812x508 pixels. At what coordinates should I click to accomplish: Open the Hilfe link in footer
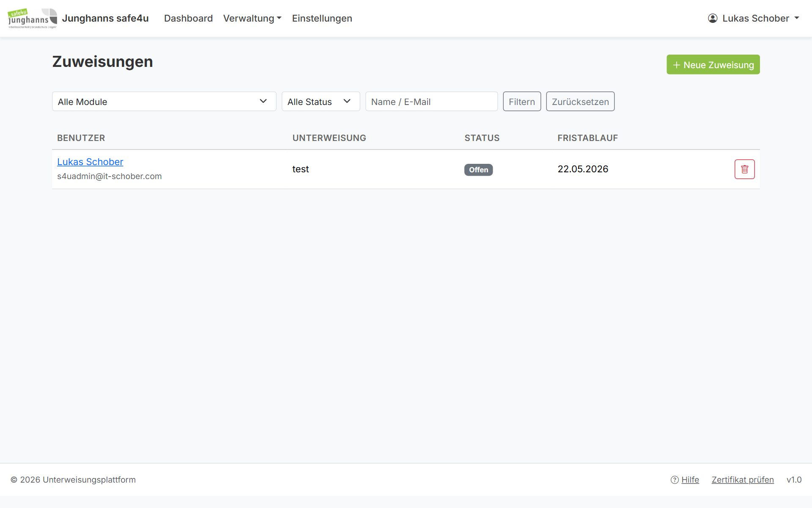pyautogui.click(x=690, y=480)
